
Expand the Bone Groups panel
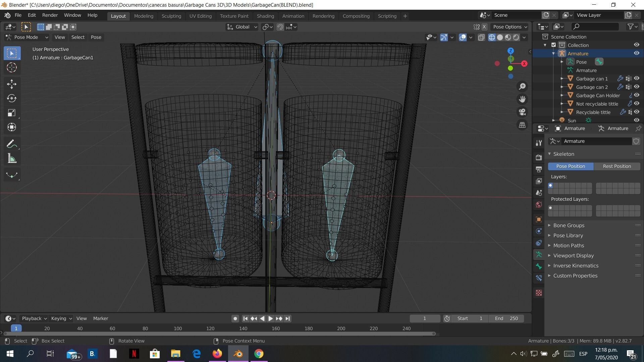click(x=569, y=225)
